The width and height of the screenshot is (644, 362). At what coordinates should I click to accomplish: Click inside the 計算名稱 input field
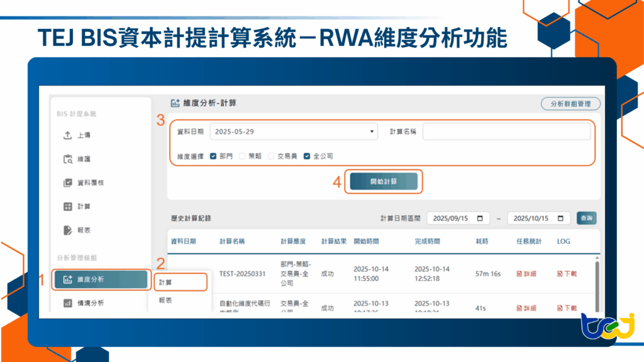coord(506,131)
